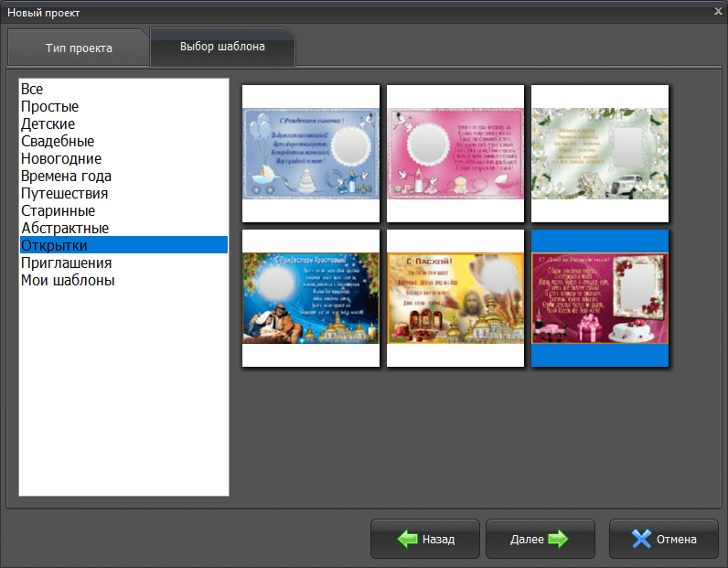This screenshot has height=568, width=728.
Task: Select the С Пасхой Easter card template
Action: [455, 297]
